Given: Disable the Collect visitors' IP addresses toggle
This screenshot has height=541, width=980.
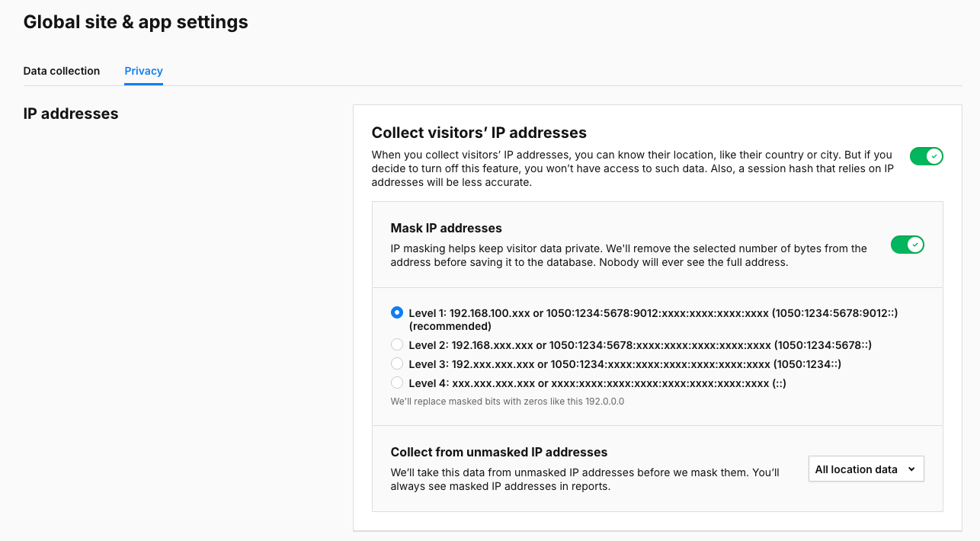Looking at the screenshot, I should coord(926,156).
